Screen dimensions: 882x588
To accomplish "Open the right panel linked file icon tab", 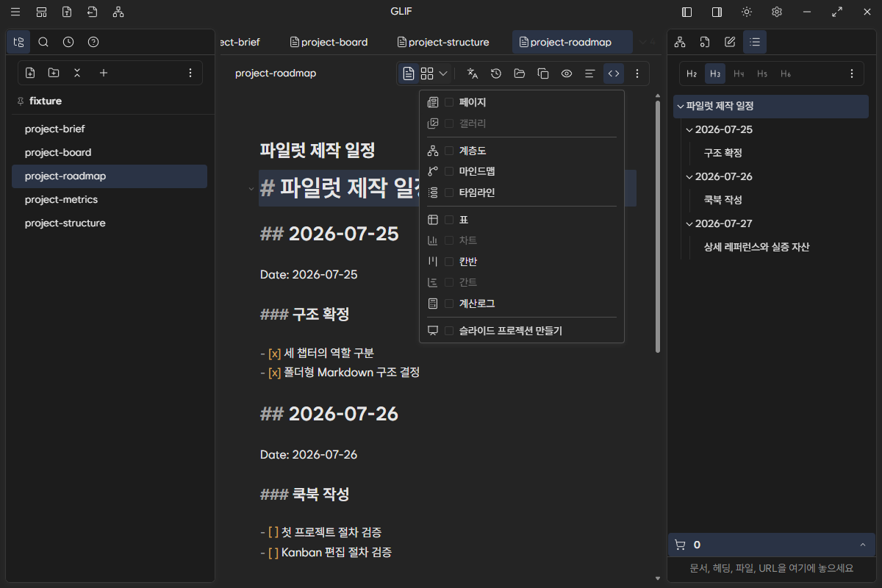I will (705, 42).
